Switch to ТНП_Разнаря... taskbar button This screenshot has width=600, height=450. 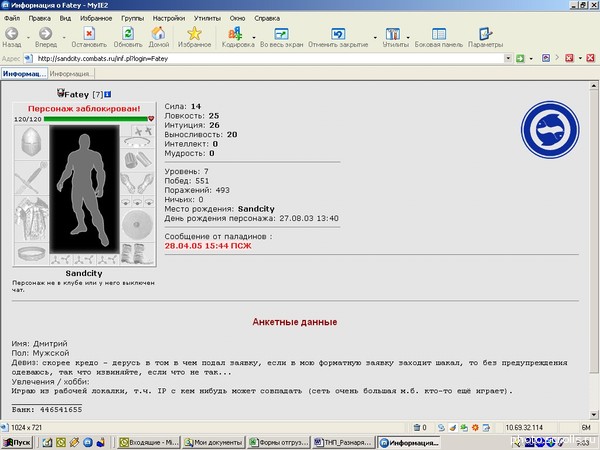coord(343,442)
